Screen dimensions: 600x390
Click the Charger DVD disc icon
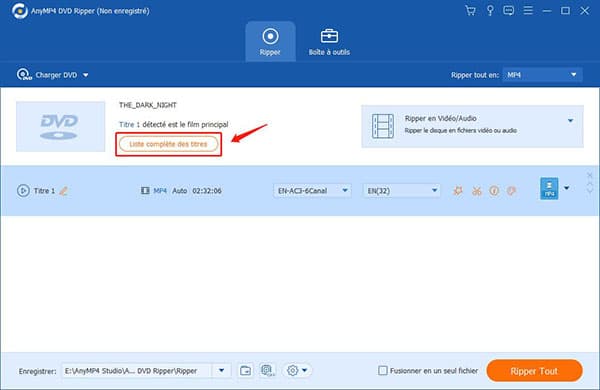(24, 75)
